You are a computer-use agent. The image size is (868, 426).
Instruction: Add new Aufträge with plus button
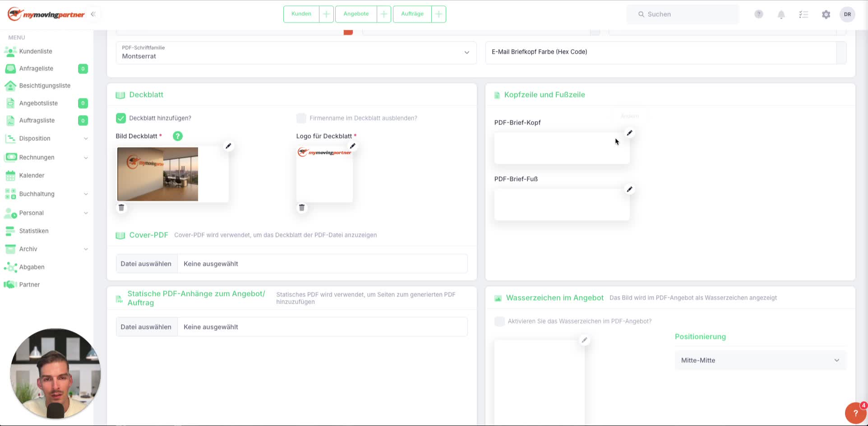[x=439, y=14]
